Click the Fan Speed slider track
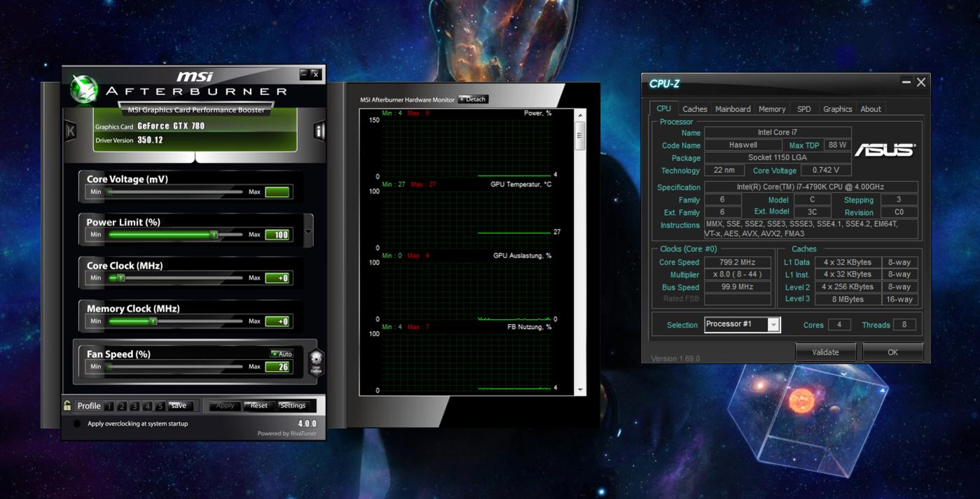Image resolution: width=980 pixels, height=499 pixels. [x=175, y=366]
